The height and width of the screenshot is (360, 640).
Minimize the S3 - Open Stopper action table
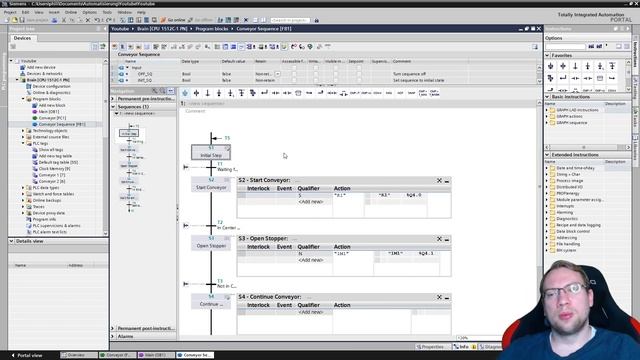[x=447, y=239]
